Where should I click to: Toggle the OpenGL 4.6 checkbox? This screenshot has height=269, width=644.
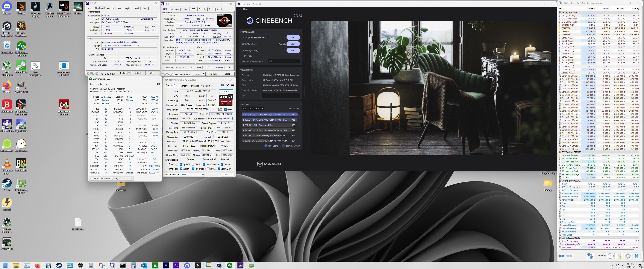[219, 169]
